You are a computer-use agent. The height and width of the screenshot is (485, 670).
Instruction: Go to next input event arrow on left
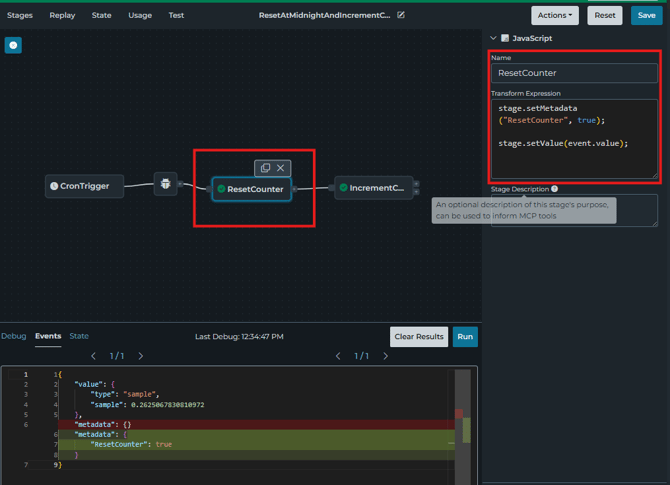141,356
